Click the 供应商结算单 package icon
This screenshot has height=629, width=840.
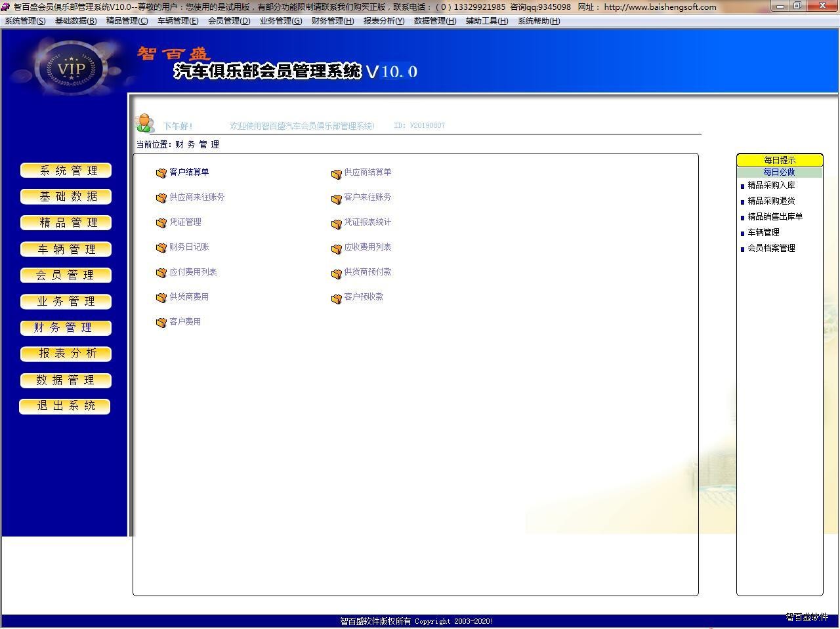pos(337,173)
